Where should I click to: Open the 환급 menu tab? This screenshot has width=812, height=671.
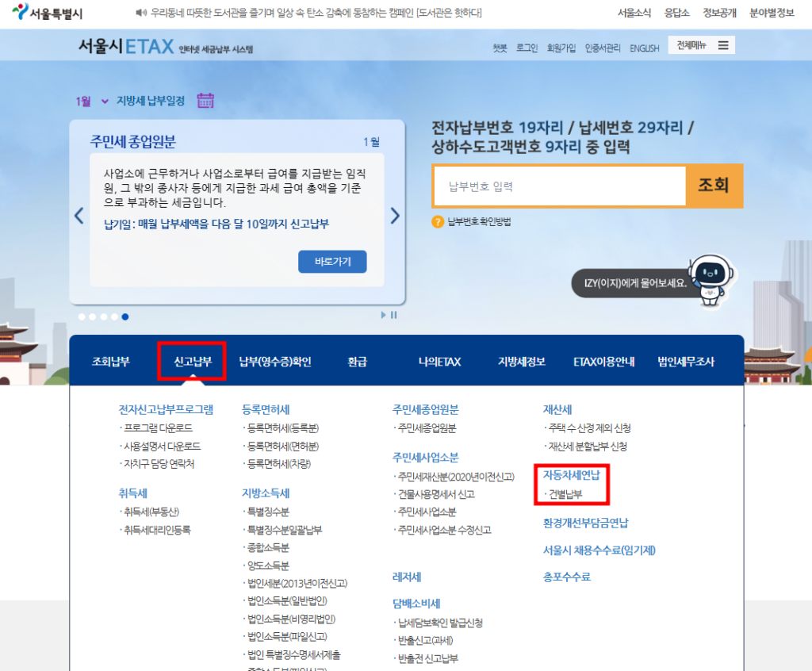point(358,362)
